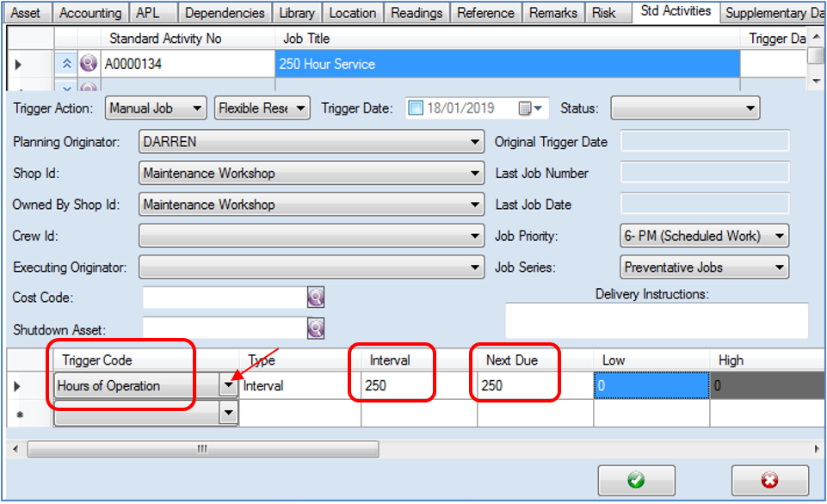The height and width of the screenshot is (504, 827).
Task: Select the A0000134 standard activity cell
Action: [188, 64]
